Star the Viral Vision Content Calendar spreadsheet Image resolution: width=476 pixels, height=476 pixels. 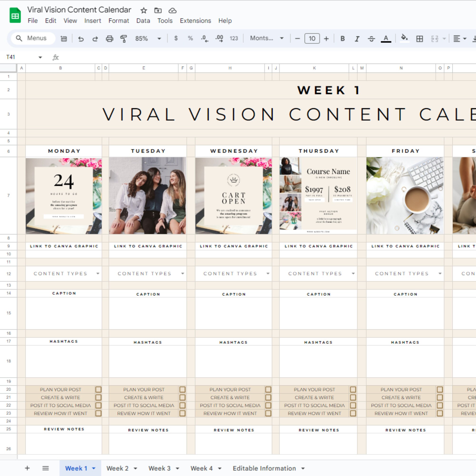pyautogui.click(x=143, y=10)
